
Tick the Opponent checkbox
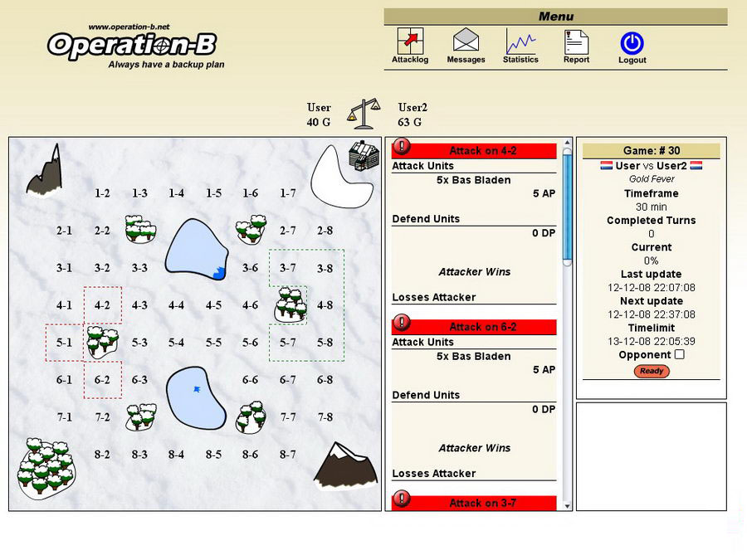680,354
